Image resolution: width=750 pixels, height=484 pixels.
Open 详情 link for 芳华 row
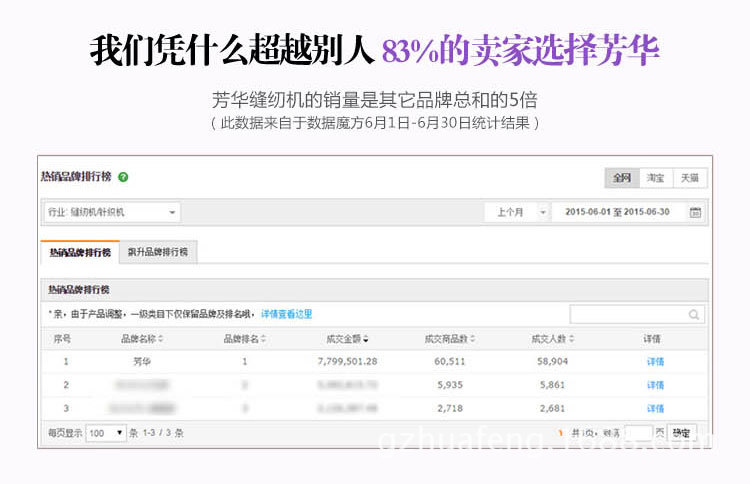[x=655, y=361]
